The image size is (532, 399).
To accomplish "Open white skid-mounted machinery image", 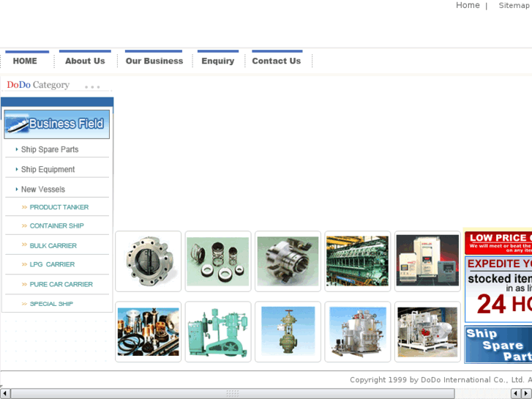I will pos(427,332).
